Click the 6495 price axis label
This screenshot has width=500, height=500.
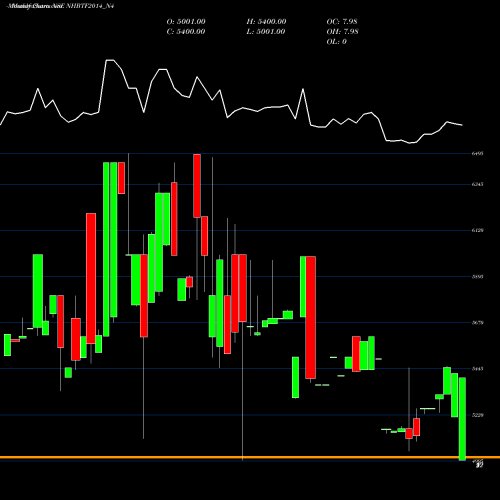pos(477,153)
